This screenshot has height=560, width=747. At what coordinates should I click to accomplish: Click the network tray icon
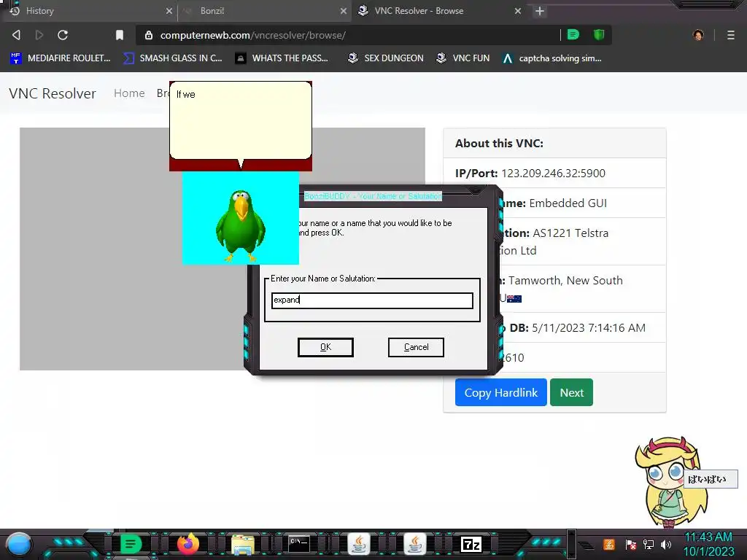pyautogui.click(x=649, y=545)
